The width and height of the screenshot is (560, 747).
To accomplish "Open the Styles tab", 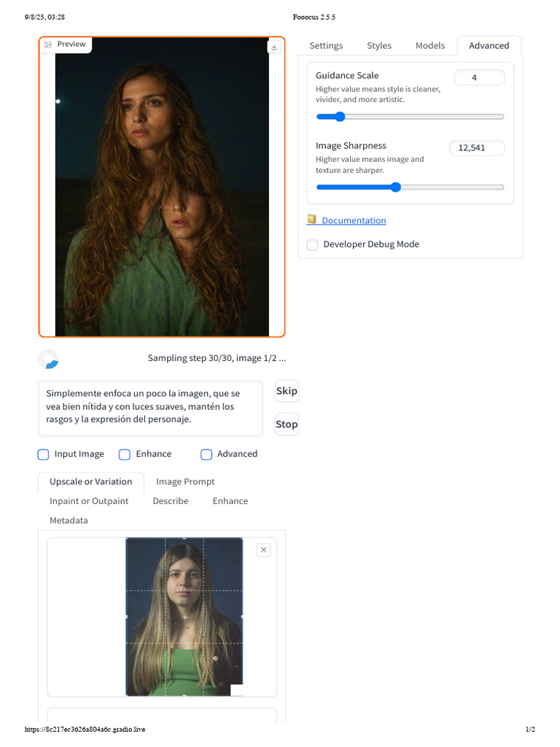I will tap(379, 46).
